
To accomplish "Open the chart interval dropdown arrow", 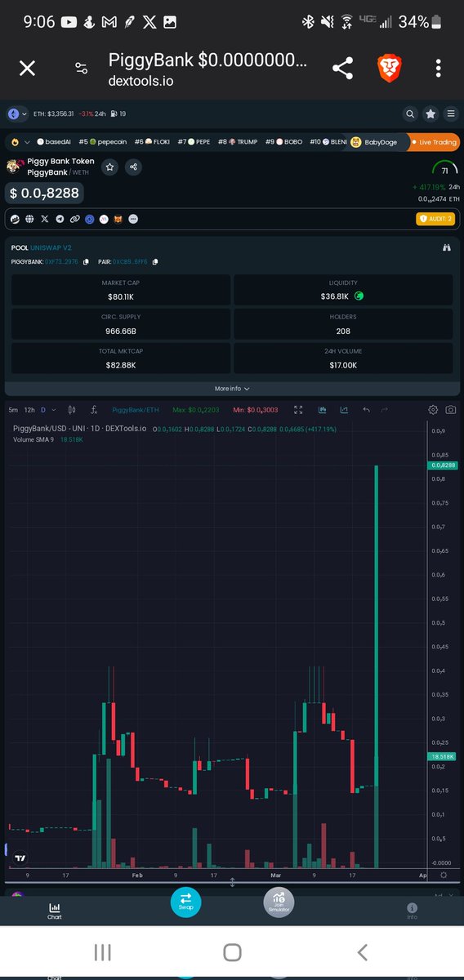I will [55, 410].
